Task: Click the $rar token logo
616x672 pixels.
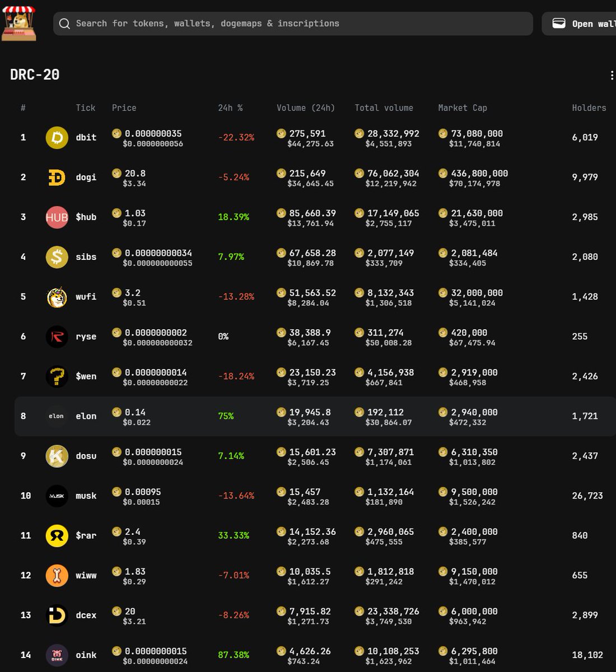Action: tap(57, 535)
